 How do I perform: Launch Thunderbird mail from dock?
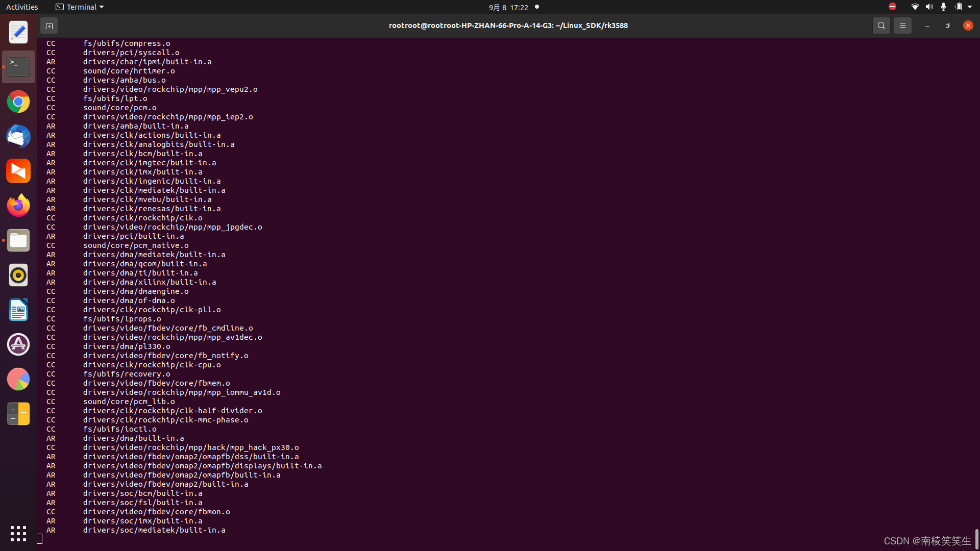pyautogui.click(x=18, y=137)
